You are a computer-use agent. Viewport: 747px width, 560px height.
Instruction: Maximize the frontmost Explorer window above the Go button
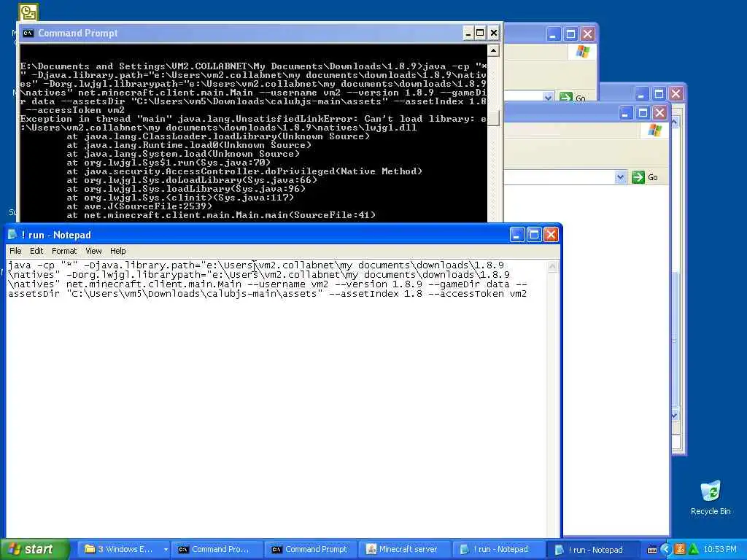coord(643,113)
